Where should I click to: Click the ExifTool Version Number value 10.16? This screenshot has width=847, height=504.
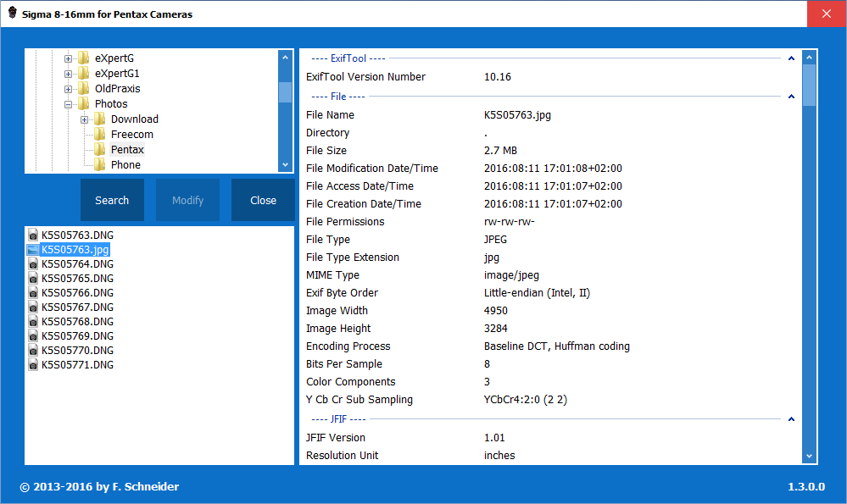pyautogui.click(x=498, y=76)
